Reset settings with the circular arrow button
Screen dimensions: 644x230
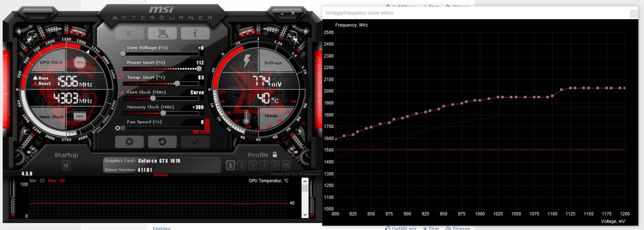tap(162, 142)
